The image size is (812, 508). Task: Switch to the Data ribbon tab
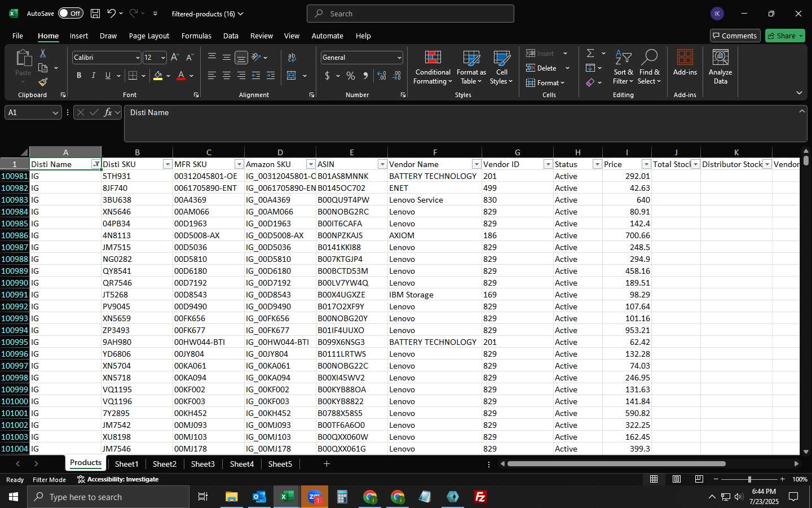click(x=231, y=36)
